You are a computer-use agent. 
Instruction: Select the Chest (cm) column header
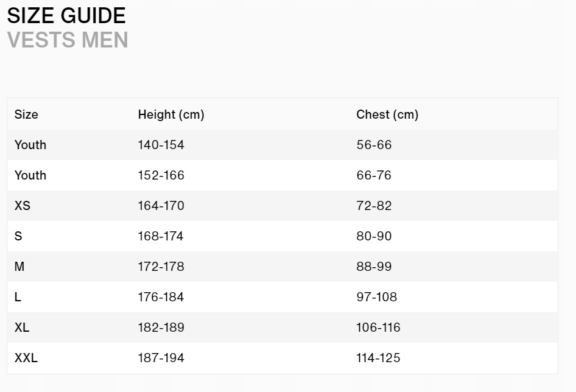[387, 114]
